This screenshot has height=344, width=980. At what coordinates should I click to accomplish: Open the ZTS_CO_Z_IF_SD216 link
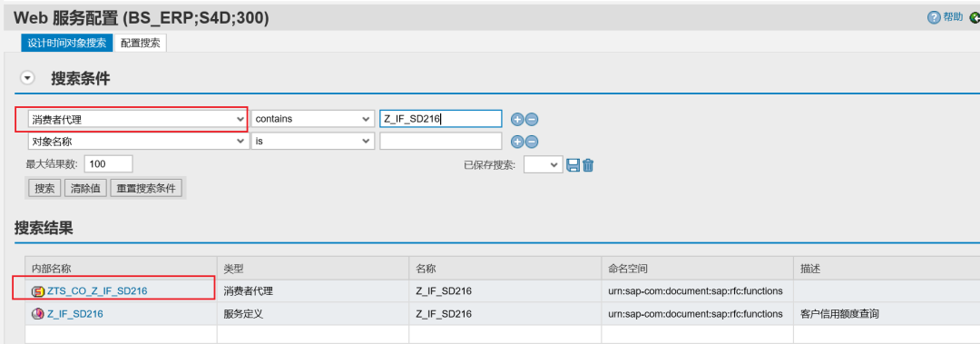coord(97,290)
